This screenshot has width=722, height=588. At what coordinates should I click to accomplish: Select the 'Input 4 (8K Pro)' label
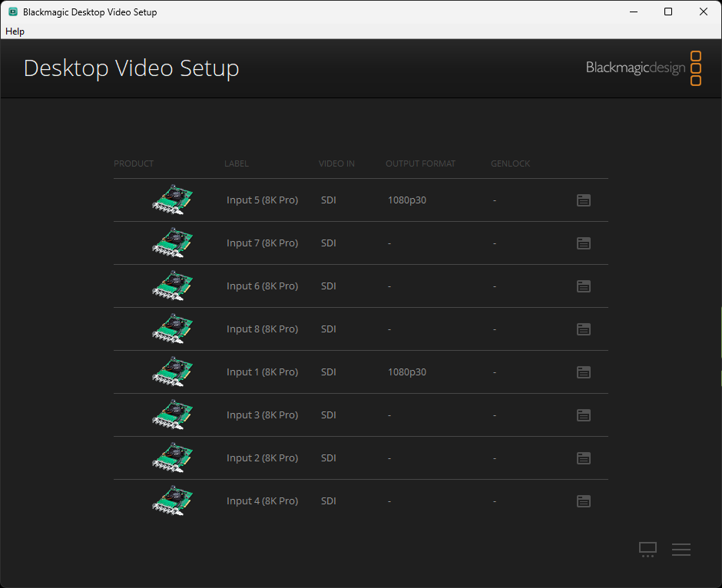[263, 501]
